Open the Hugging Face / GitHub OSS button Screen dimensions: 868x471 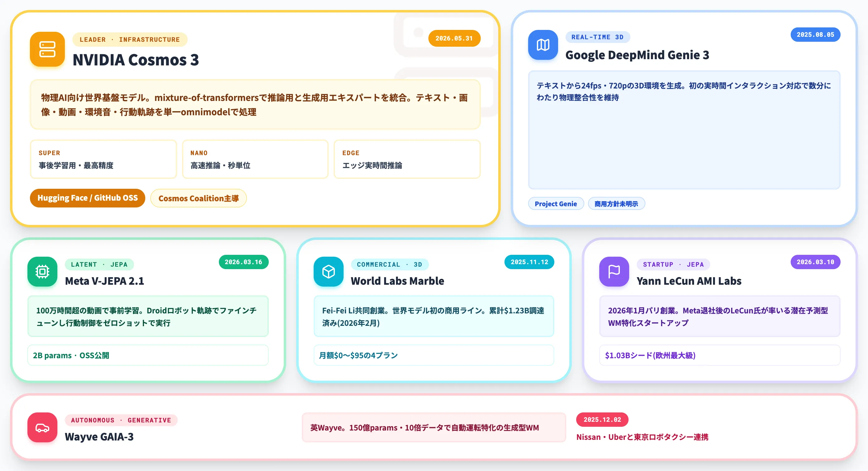click(x=88, y=198)
